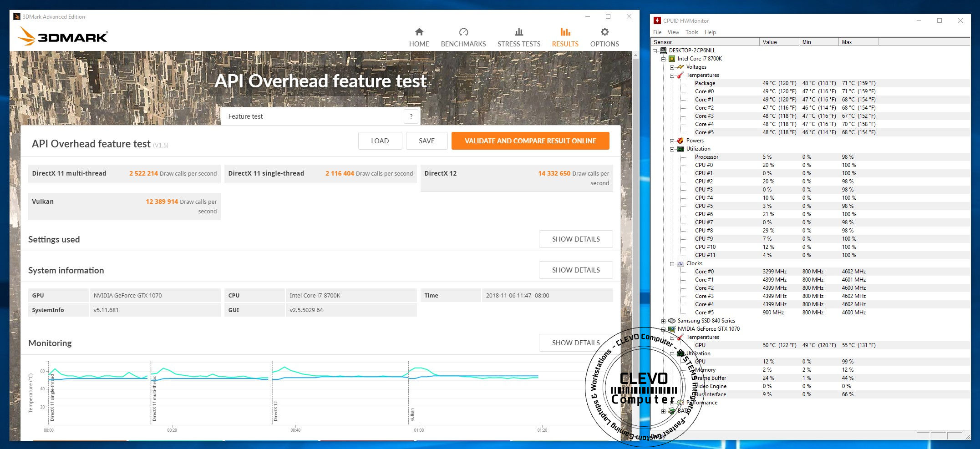Click the Clocks waveform icon
The height and width of the screenshot is (449, 980).
tap(680, 263)
